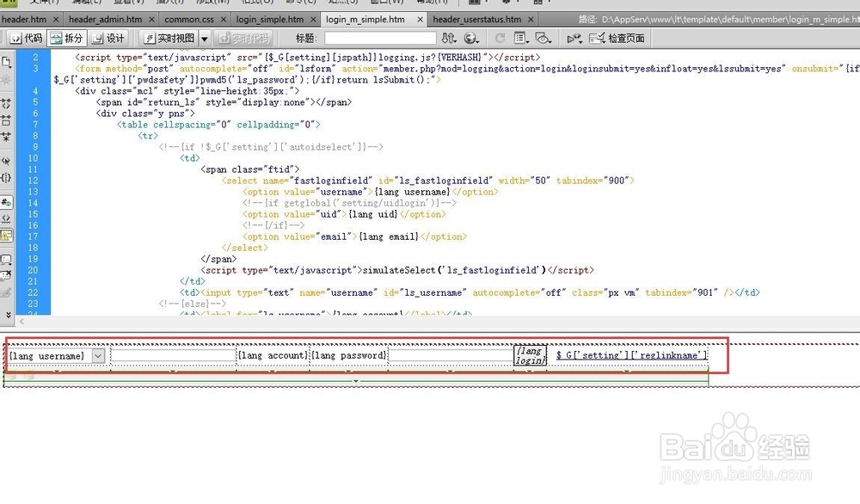Image resolution: width=860 pixels, height=504 pixels.
Task: Click the Select Parent Tag icon
Action: 6,161
